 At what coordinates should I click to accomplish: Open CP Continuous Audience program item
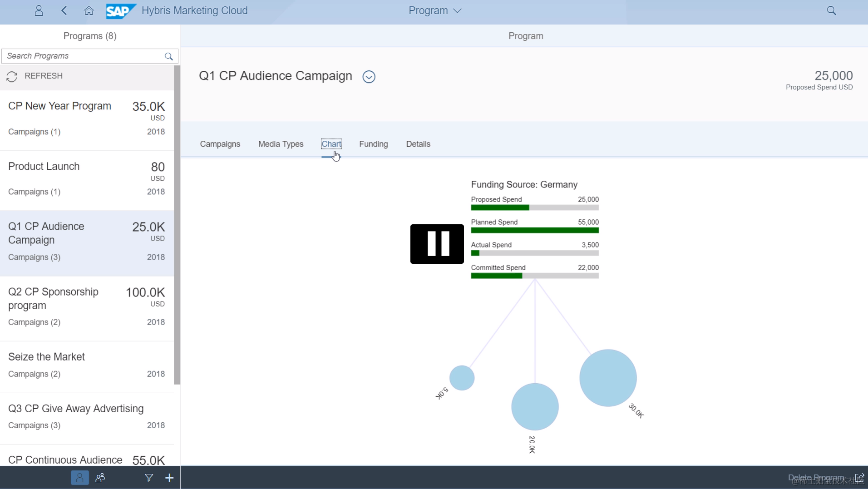(87, 455)
